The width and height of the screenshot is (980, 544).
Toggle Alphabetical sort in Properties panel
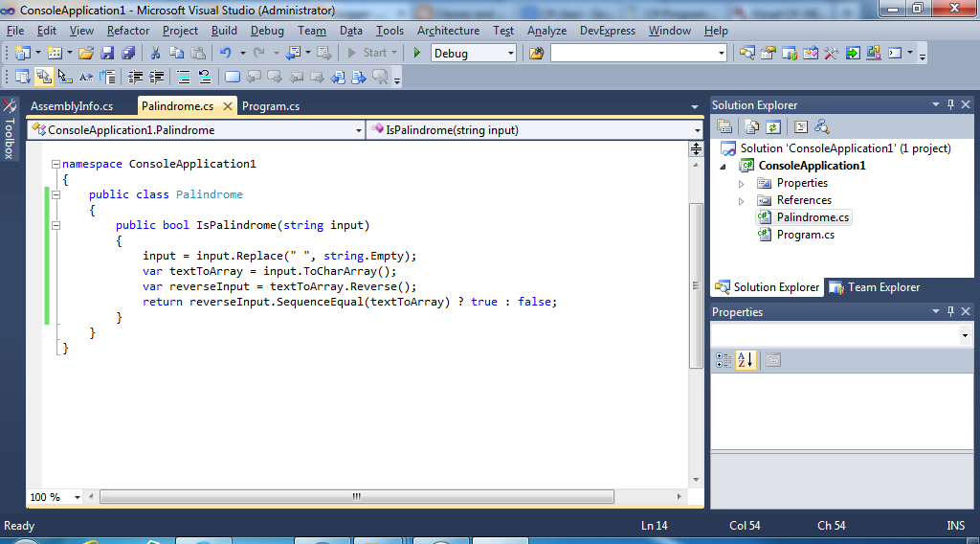[x=745, y=360]
